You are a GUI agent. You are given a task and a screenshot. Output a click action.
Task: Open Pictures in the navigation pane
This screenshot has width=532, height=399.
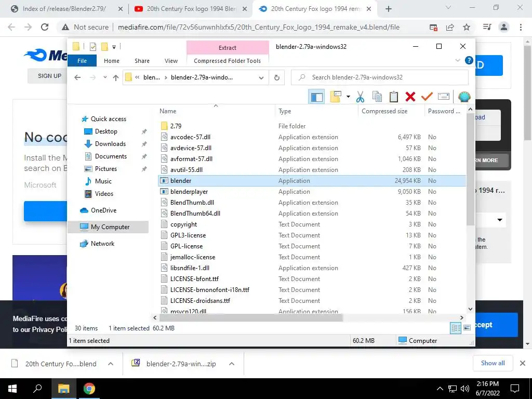[x=106, y=169]
